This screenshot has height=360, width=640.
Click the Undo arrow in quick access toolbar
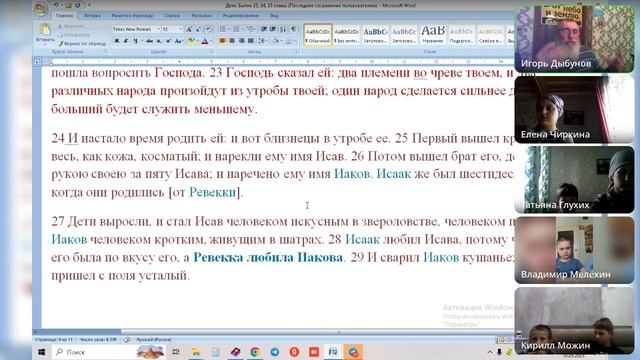tap(56, 5)
